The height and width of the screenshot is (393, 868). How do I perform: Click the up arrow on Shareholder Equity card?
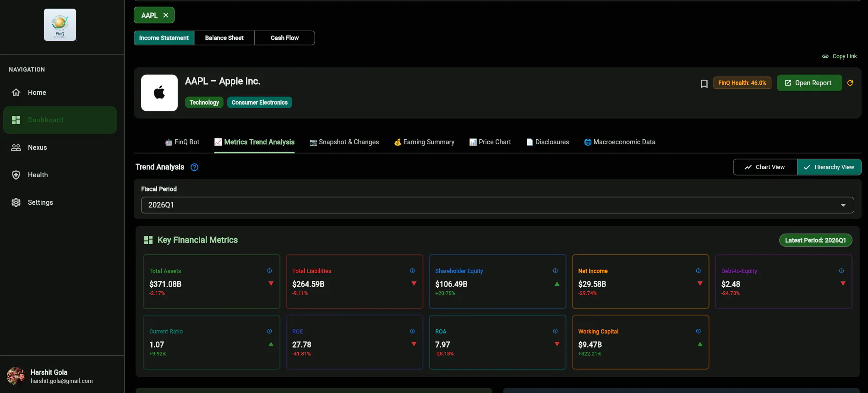(557, 284)
